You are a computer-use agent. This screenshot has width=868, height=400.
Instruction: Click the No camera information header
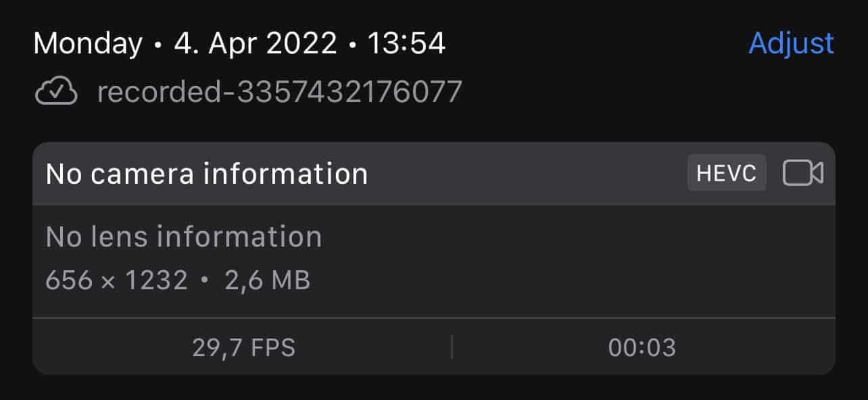coord(207,174)
